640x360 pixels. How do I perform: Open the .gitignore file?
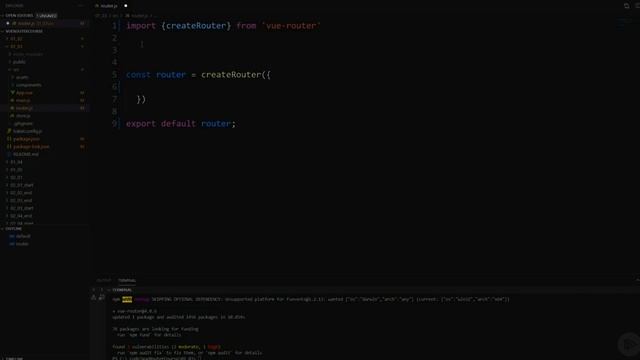click(x=23, y=124)
